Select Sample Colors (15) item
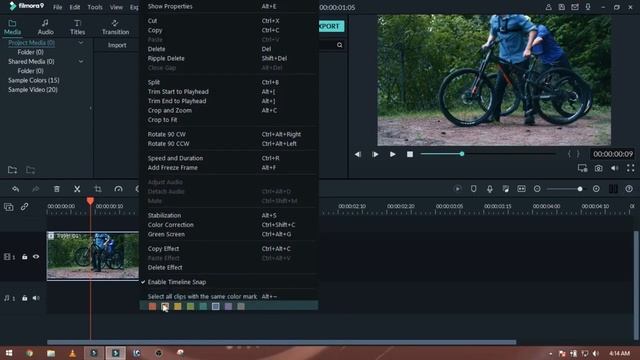The width and height of the screenshot is (640, 360). [33, 80]
